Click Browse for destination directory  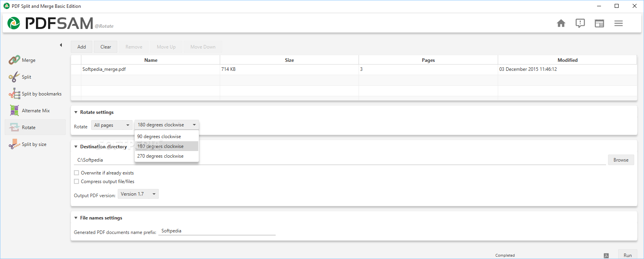pos(621,160)
